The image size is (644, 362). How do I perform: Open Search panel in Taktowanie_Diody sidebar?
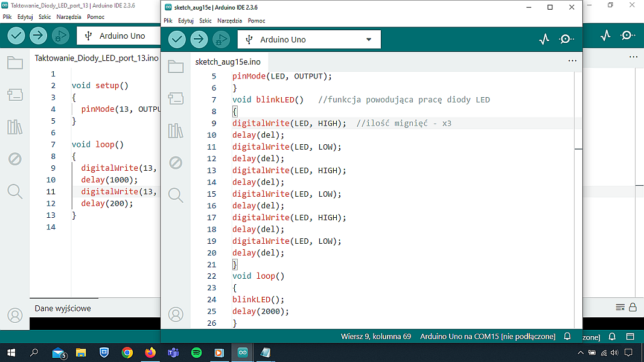15,191
